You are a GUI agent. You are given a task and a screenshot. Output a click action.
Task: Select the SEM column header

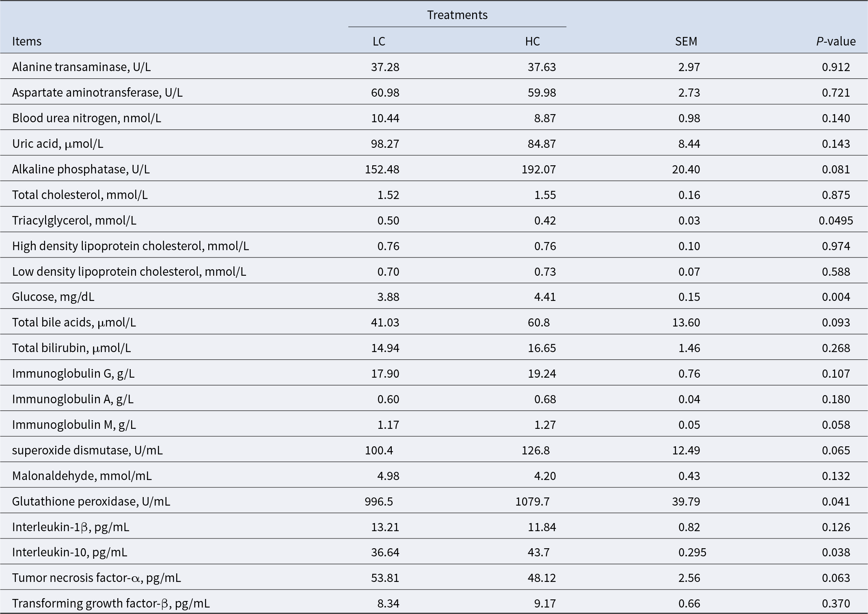pos(686,41)
